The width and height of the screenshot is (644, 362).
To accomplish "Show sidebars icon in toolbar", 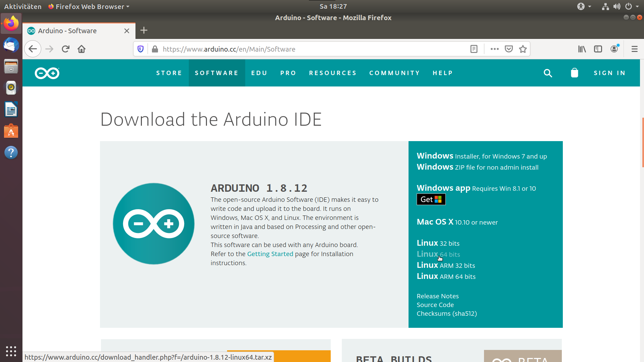I will click(598, 49).
